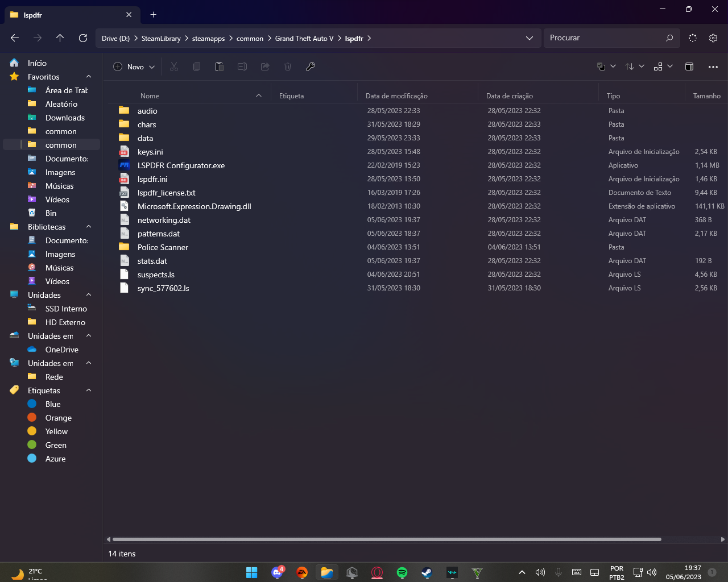Select the Blue tag swatch
The image size is (728, 582).
32,404
